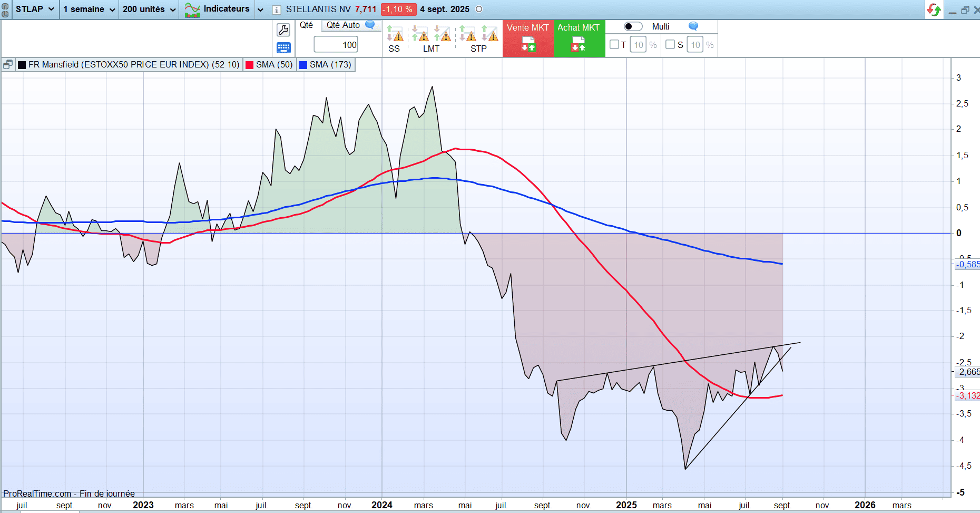The image size is (980, 513).
Task: Click the blue SMA (173) color swatch
Action: pos(303,65)
